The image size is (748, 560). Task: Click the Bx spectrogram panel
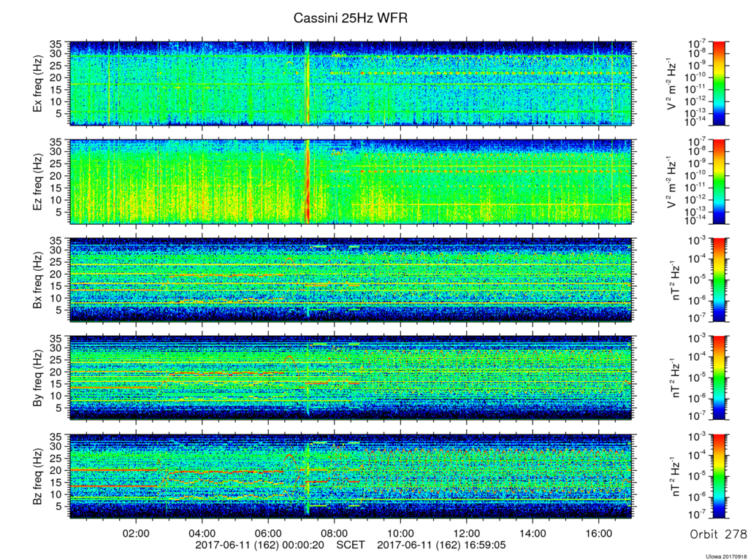click(351, 280)
